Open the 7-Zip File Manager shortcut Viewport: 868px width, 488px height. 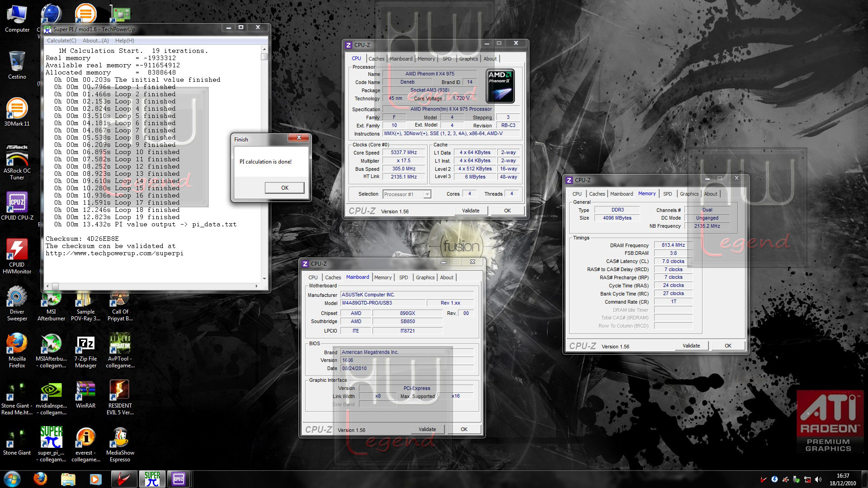pos(85,350)
